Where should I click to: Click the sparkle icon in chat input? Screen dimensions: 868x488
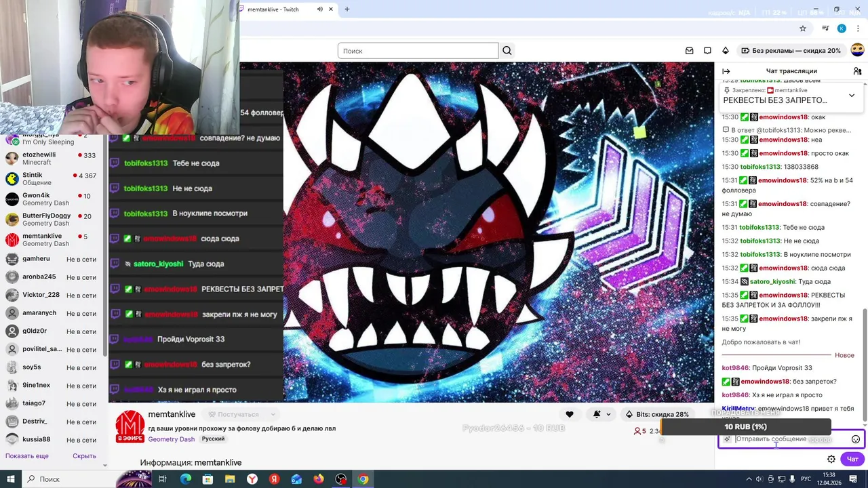point(727,439)
